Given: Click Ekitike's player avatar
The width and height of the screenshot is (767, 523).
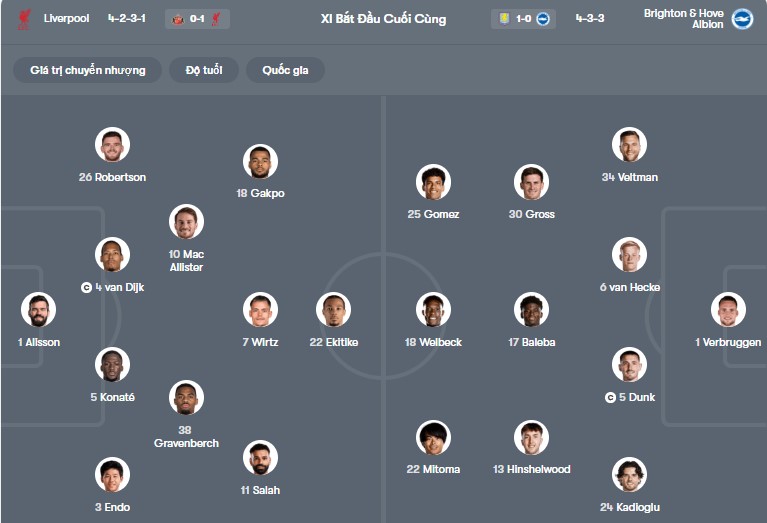Looking at the screenshot, I should coord(334,310).
